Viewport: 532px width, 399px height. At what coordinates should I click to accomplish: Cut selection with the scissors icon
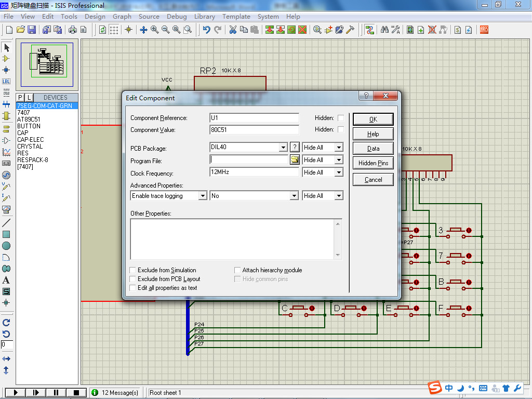233,30
